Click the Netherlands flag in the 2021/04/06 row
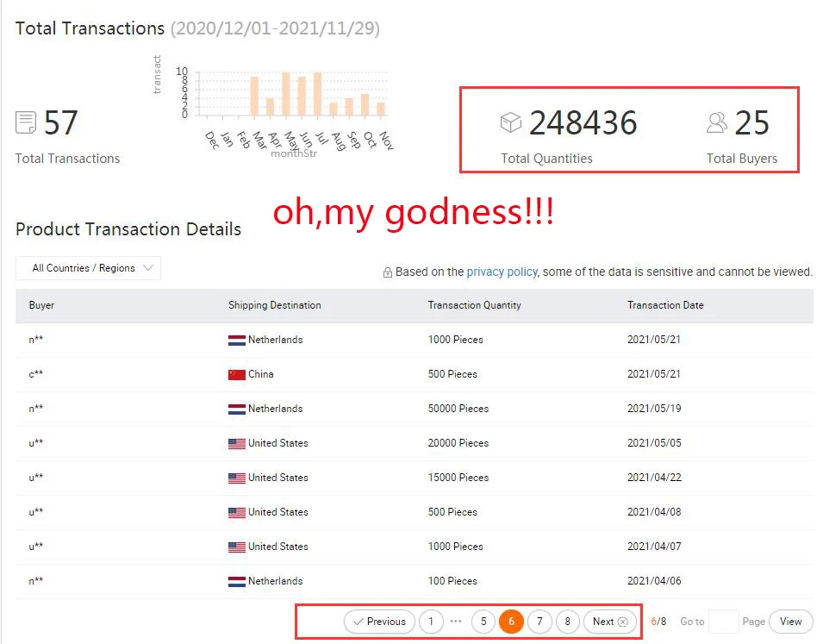Image resolution: width=823 pixels, height=644 pixels. click(x=237, y=581)
